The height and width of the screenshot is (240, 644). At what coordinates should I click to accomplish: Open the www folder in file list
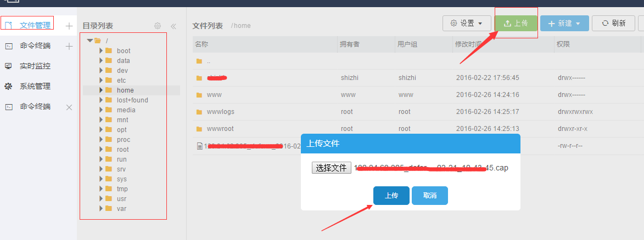[214, 95]
